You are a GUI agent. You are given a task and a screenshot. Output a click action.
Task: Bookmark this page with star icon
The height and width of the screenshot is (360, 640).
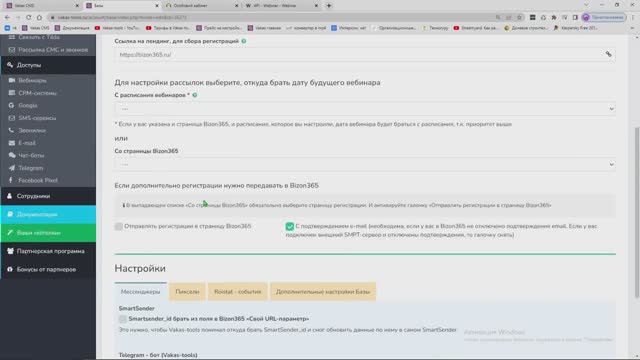(519, 18)
